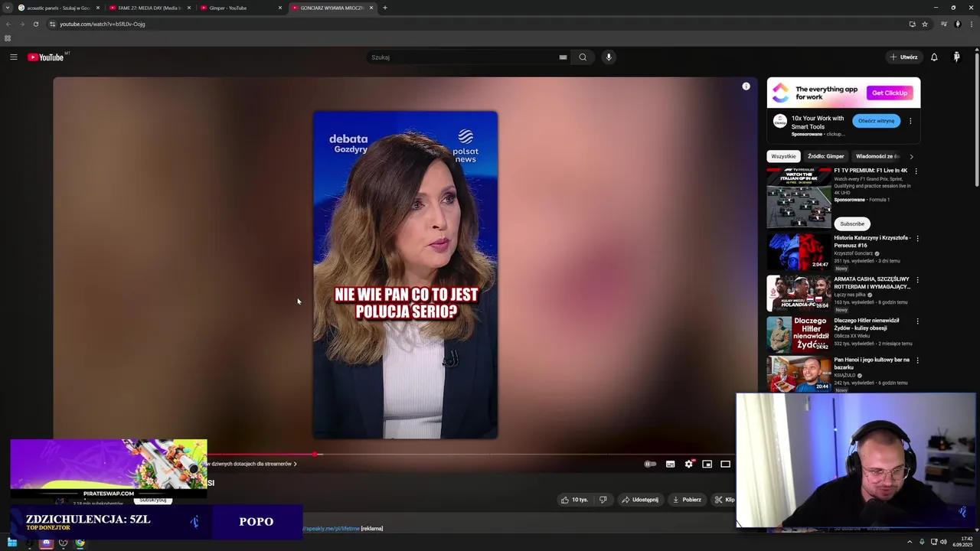Open the F1 TV Premium ad thumbnail
This screenshot has height=551, width=980.
coord(799,197)
